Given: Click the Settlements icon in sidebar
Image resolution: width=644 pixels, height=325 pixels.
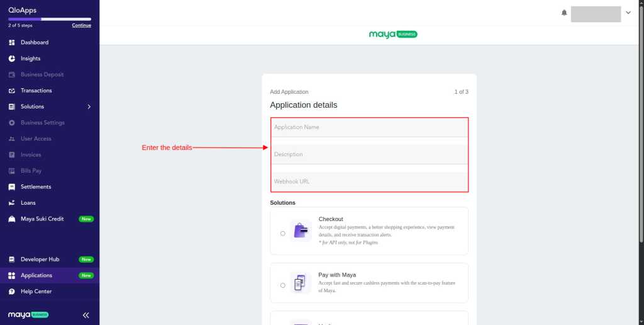Looking at the screenshot, I should click(12, 187).
